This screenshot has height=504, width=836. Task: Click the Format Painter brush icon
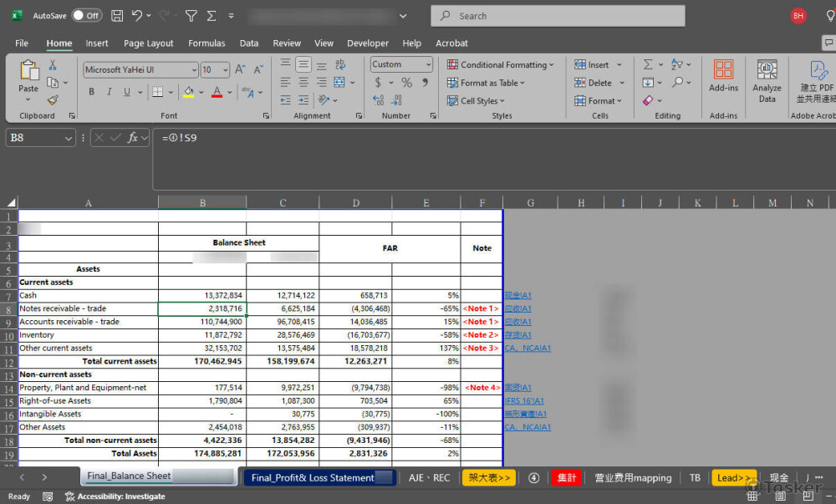pyautogui.click(x=53, y=99)
